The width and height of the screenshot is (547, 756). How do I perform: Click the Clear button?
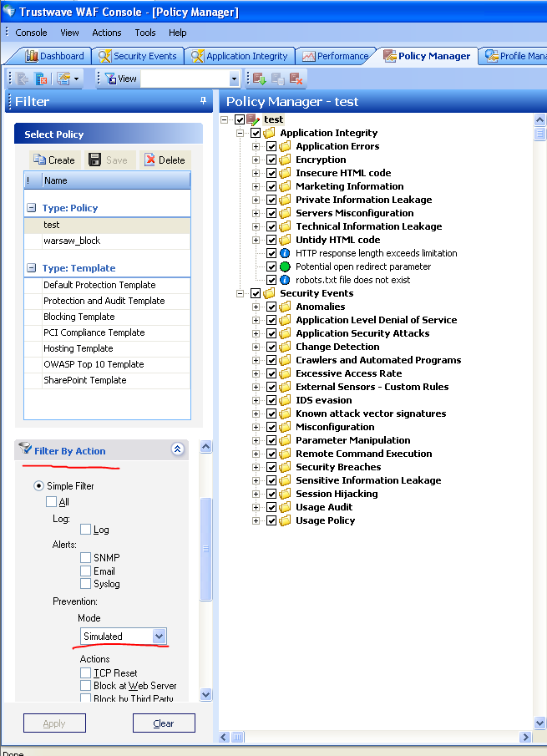pos(164,723)
